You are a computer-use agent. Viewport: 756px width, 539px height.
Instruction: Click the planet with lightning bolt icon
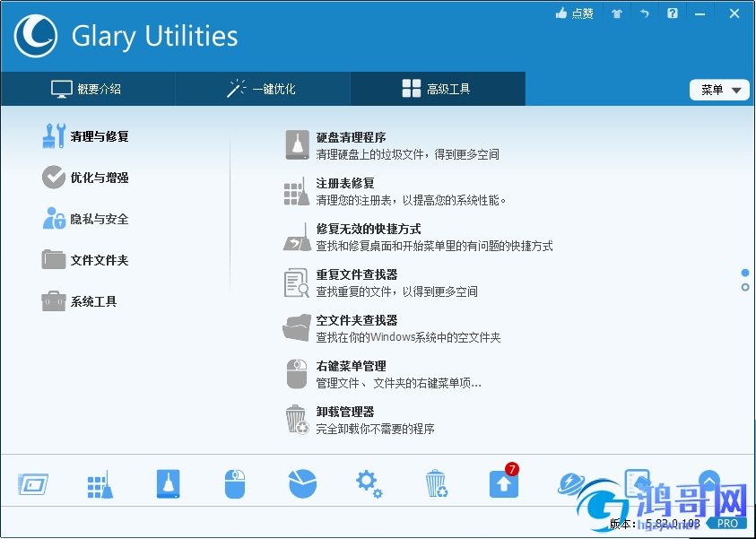coord(571,484)
